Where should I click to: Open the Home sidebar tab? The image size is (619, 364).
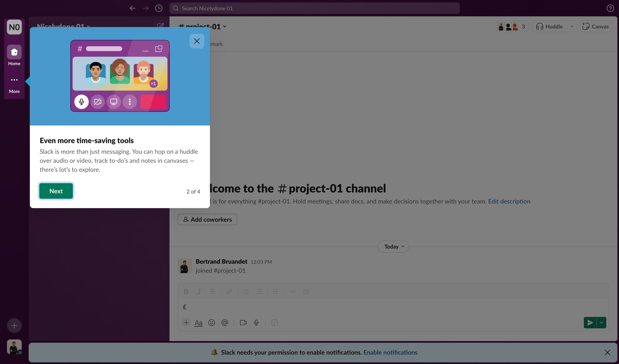coord(14,55)
